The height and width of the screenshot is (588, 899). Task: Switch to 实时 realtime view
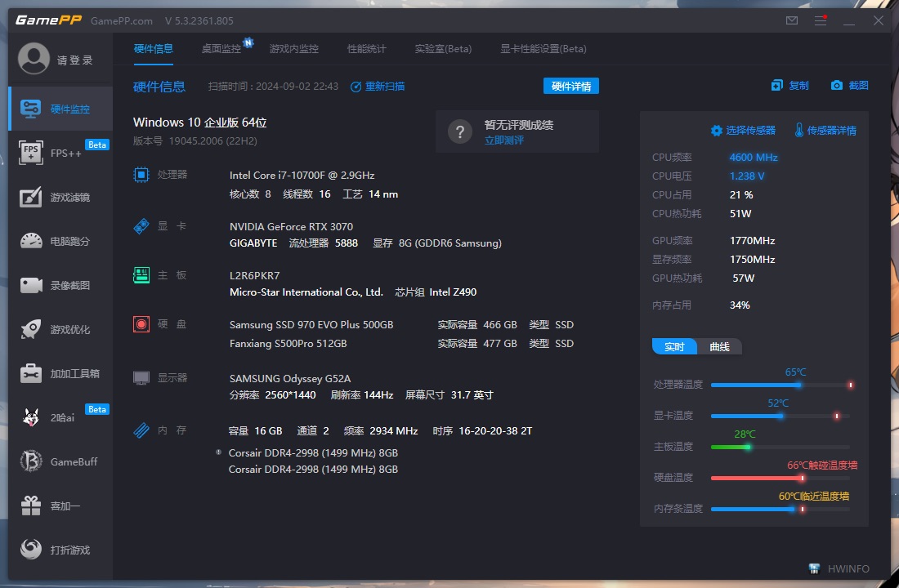675,347
